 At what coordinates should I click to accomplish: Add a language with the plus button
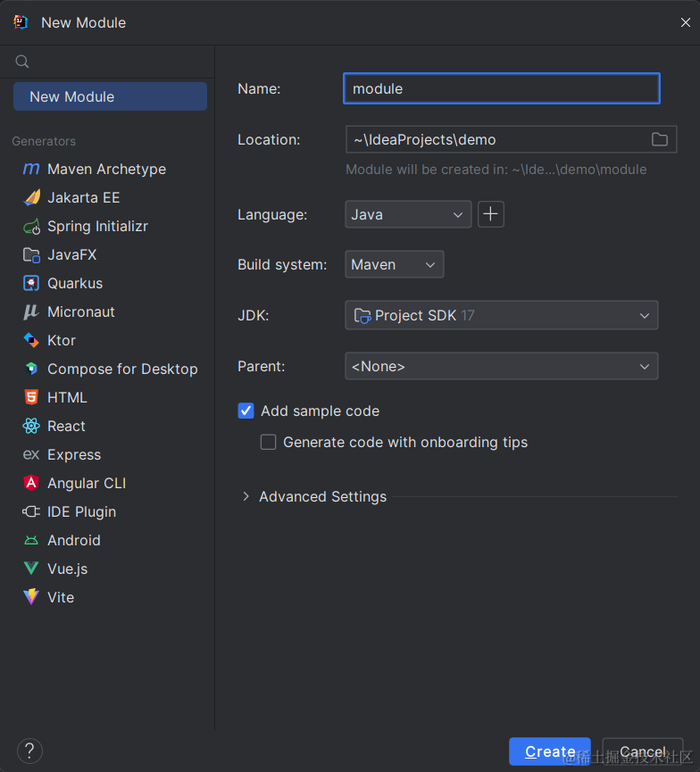[491, 214]
